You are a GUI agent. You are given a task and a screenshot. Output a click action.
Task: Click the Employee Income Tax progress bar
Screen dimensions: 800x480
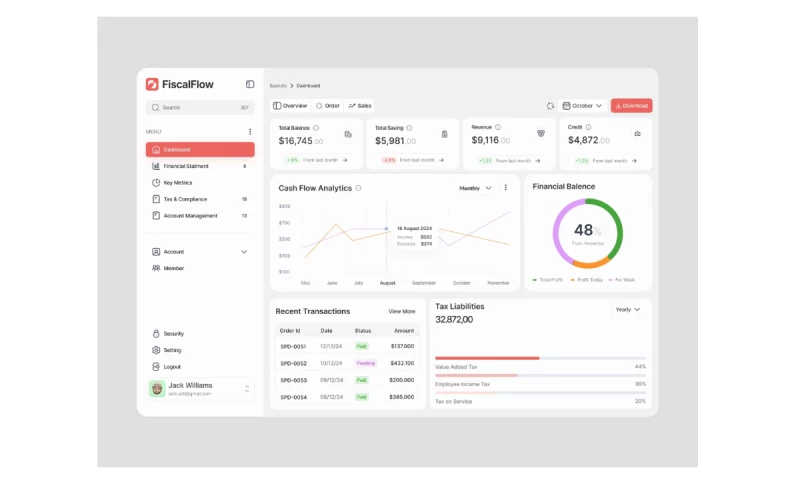[540, 375]
